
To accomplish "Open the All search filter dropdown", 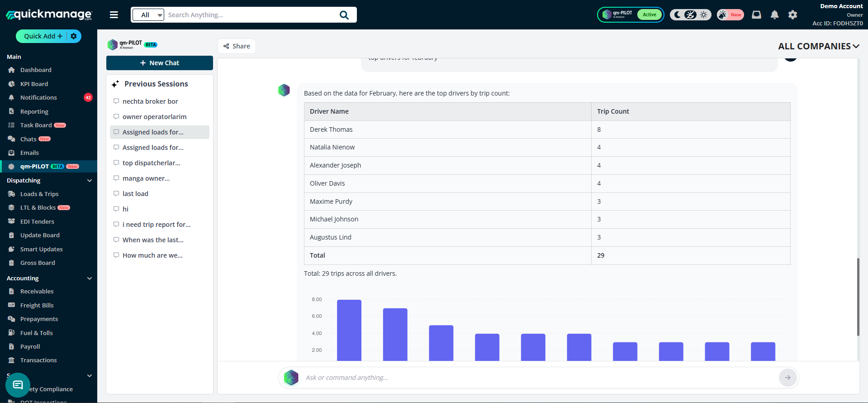I will click(148, 15).
